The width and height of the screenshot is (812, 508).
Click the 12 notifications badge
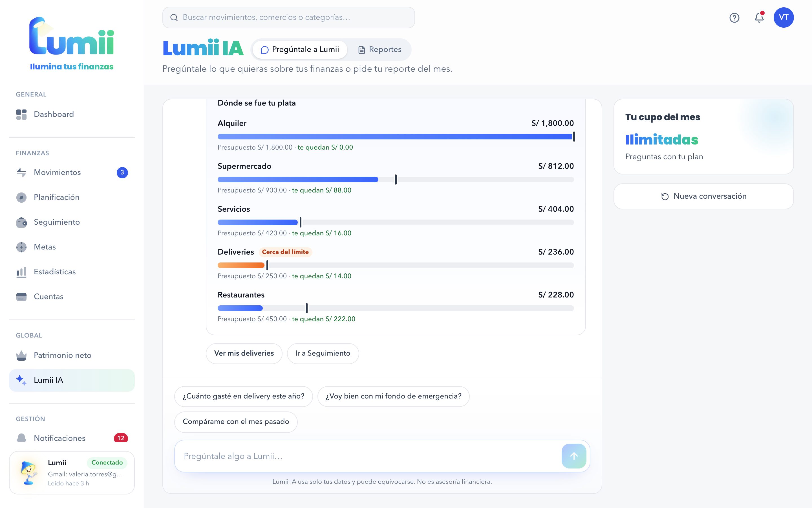[121, 438]
